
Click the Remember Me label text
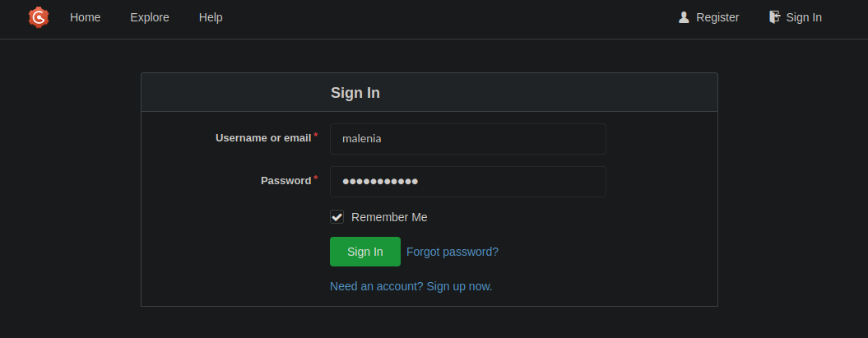(389, 217)
